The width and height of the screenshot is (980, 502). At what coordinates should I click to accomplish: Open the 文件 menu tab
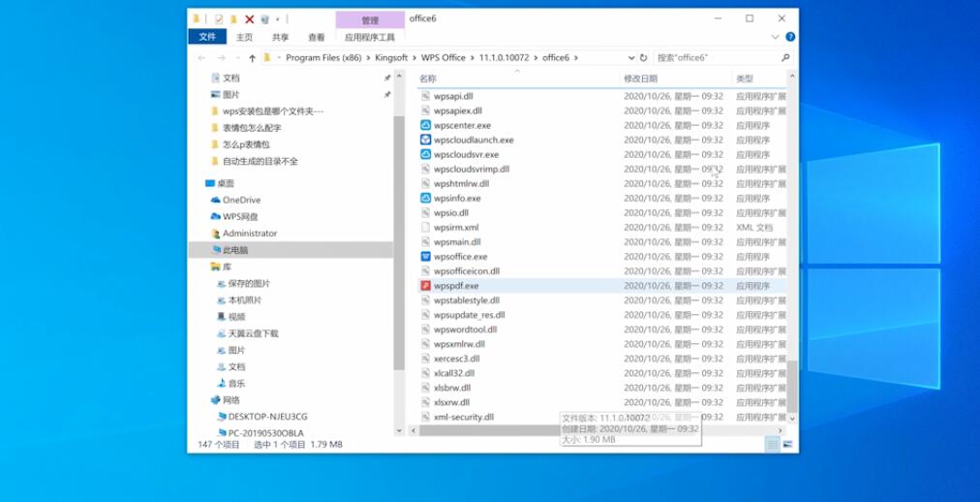click(207, 37)
